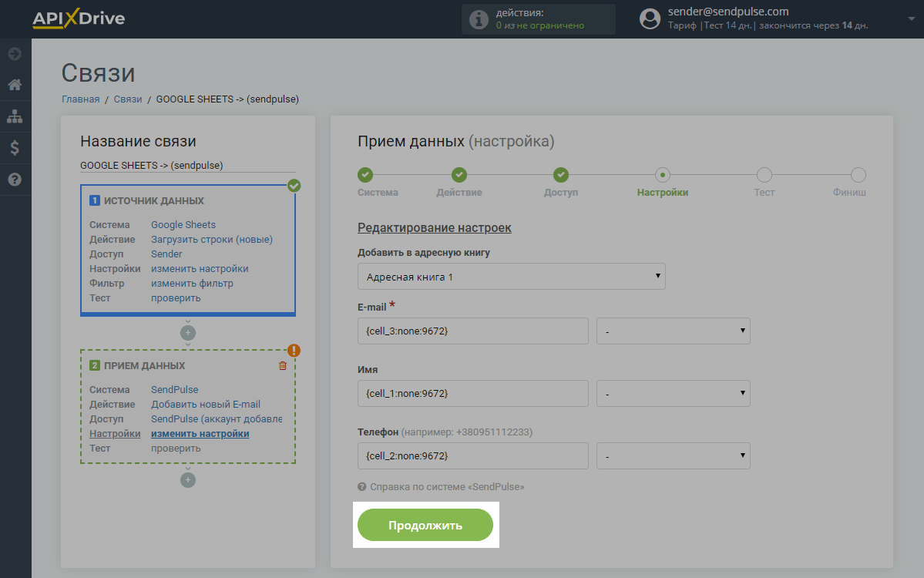924x578 pixels.
Task: Click the E-mail input with cell_3 value
Action: (x=472, y=331)
